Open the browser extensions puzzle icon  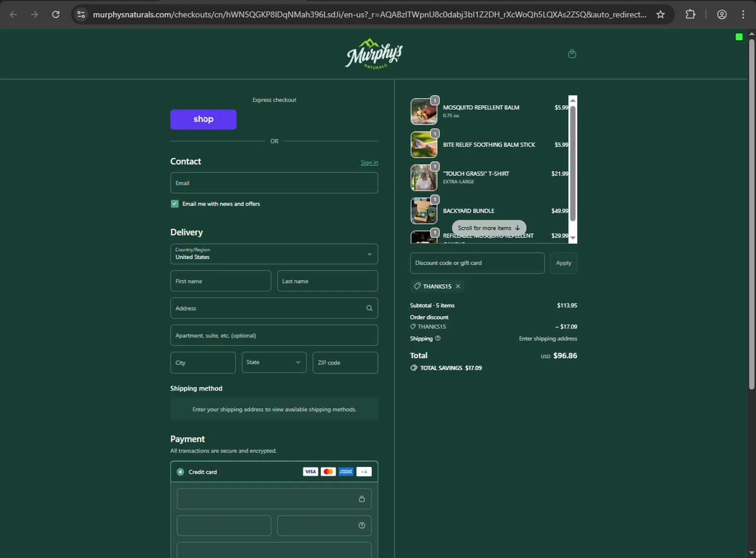click(x=690, y=15)
